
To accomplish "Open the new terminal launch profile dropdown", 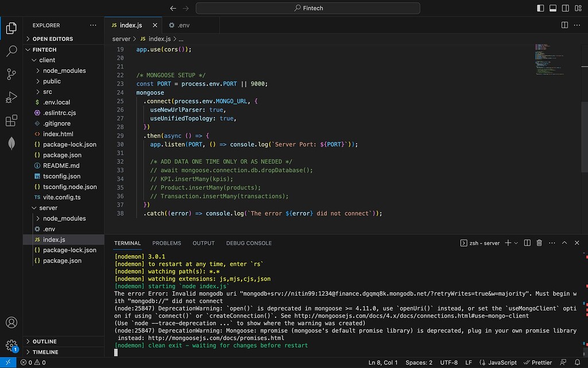I will click(x=516, y=243).
